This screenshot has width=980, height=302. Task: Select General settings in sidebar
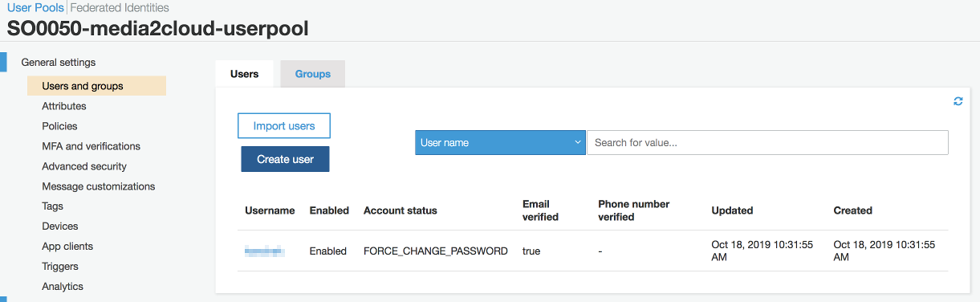[x=58, y=62]
